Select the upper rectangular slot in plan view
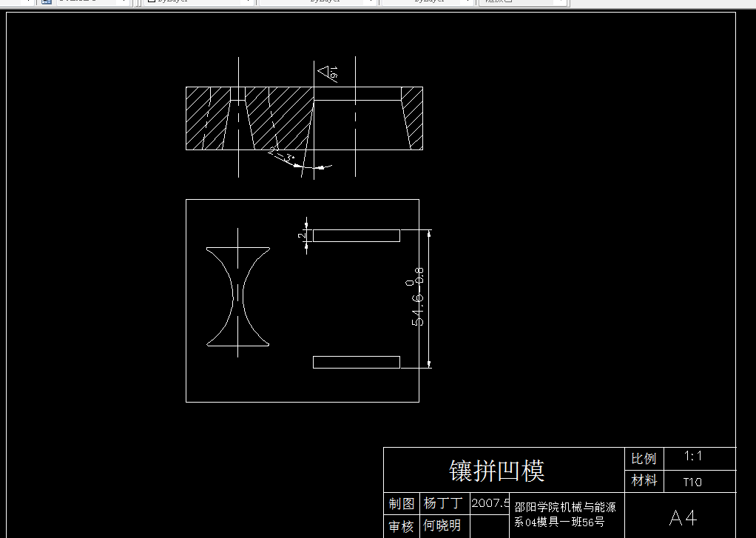 pos(357,235)
